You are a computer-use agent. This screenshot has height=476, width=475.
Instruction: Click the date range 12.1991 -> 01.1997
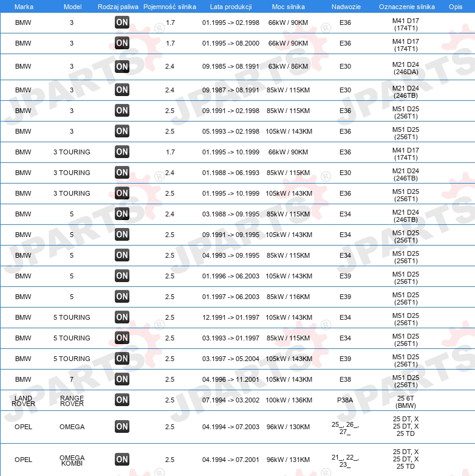231,317
